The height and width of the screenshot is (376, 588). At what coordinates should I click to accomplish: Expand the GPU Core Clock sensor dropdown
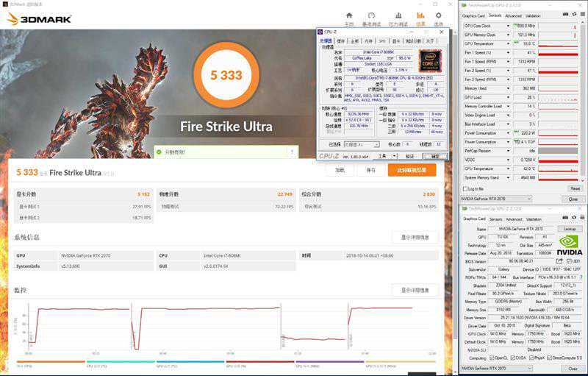506,25
